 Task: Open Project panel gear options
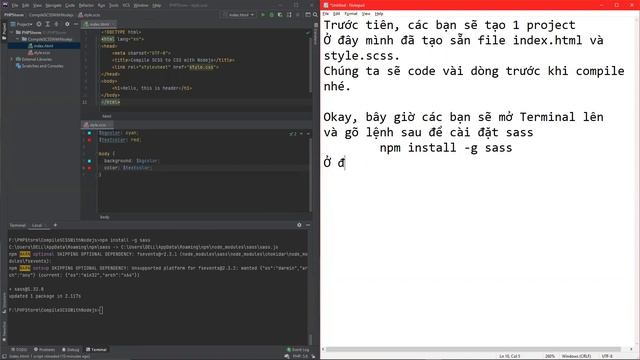click(67, 24)
